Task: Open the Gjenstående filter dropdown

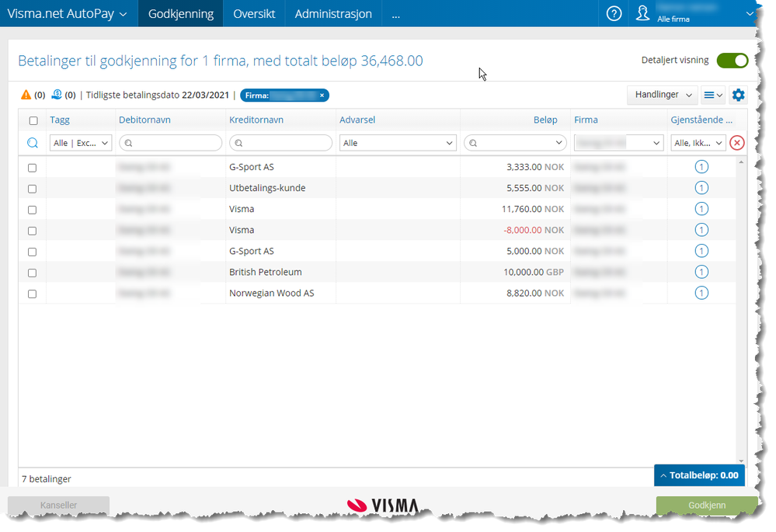Action: point(698,143)
